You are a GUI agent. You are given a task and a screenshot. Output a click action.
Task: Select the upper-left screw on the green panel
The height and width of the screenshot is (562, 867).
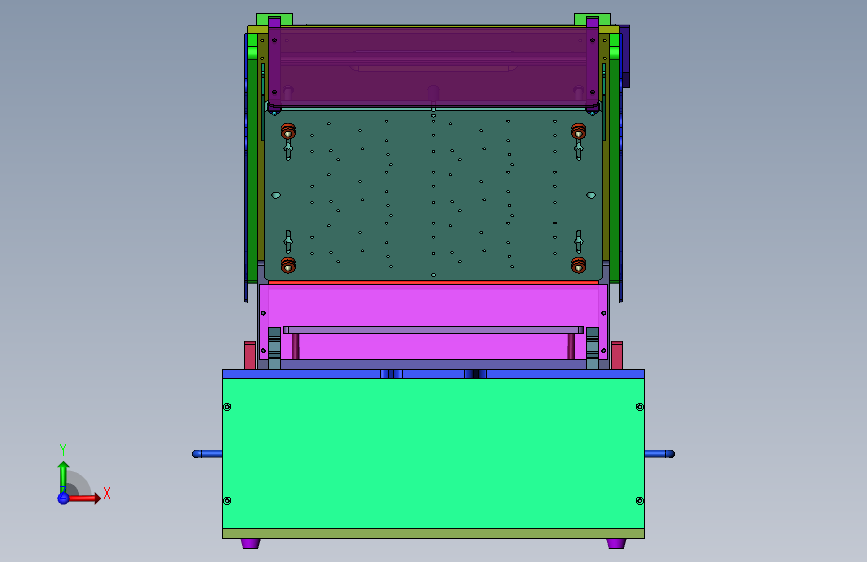[x=227, y=407]
